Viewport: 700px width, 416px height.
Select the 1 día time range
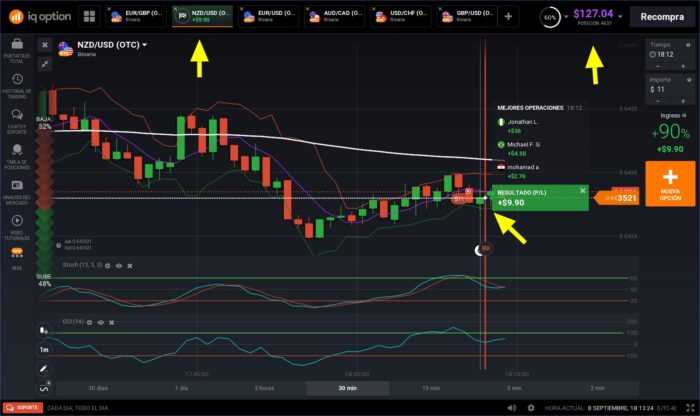[181, 388]
